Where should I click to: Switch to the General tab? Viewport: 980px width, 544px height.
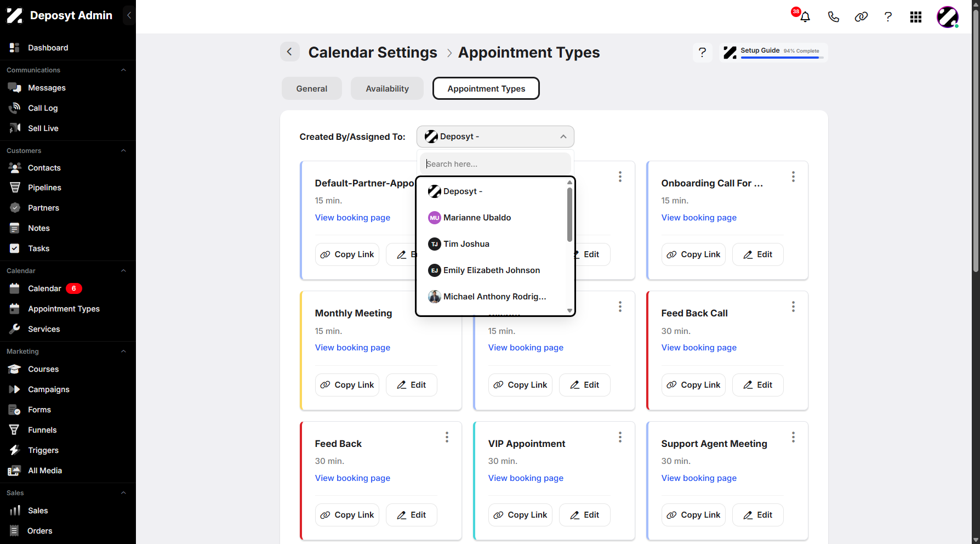click(312, 88)
